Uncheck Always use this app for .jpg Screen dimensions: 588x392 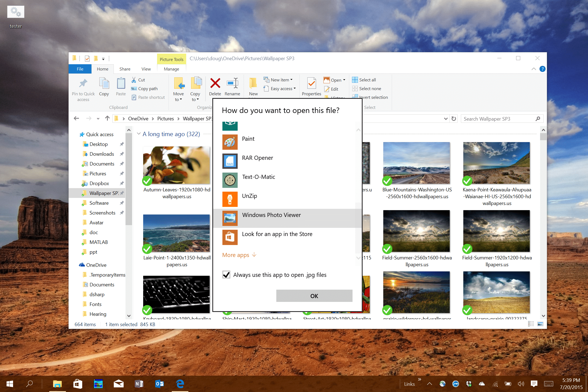(x=226, y=275)
